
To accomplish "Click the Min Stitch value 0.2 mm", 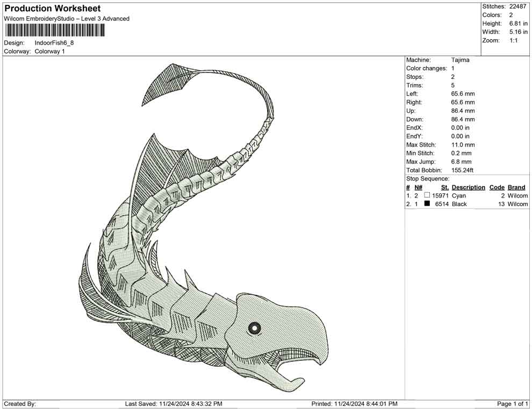I will click(462, 153).
